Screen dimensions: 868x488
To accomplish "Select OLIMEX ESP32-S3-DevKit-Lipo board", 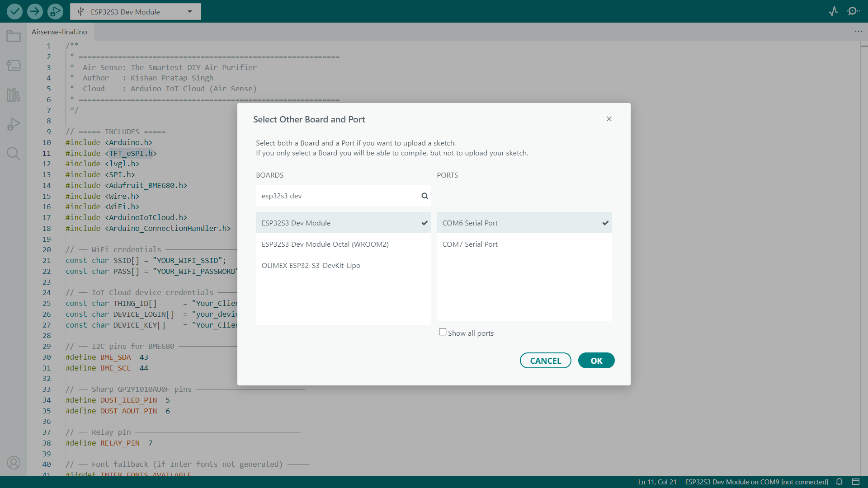I will tap(343, 265).
